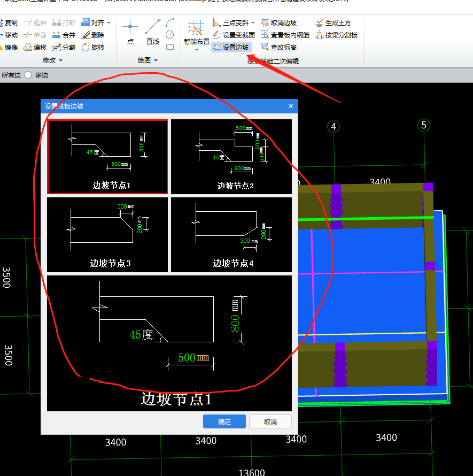Click the 确定 button in the dialog
473x476 pixels.
click(224, 421)
